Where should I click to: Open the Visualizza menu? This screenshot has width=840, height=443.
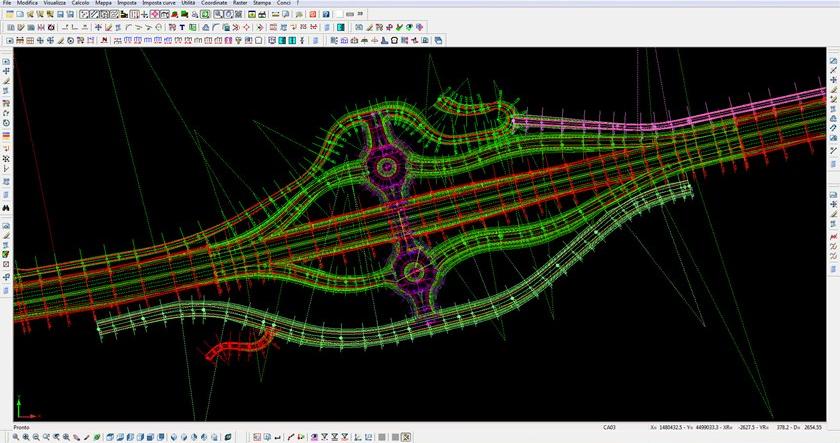click(x=54, y=4)
